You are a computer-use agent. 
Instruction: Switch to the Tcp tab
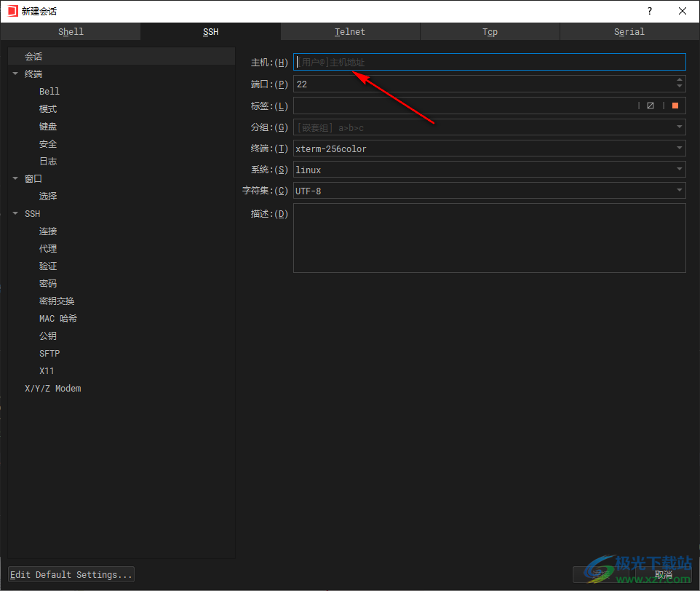[x=490, y=32]
